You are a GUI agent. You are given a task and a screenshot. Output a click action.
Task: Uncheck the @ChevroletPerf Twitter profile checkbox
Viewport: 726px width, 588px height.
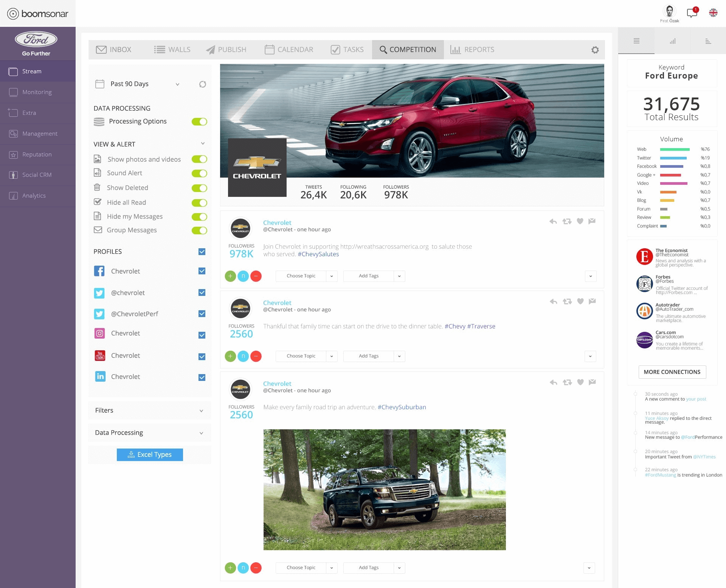pos(202,314)
